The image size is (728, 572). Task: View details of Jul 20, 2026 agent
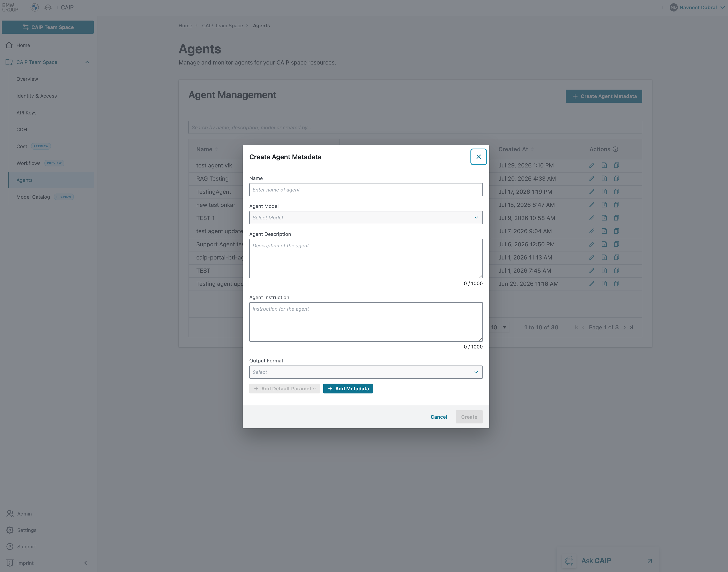604,179
